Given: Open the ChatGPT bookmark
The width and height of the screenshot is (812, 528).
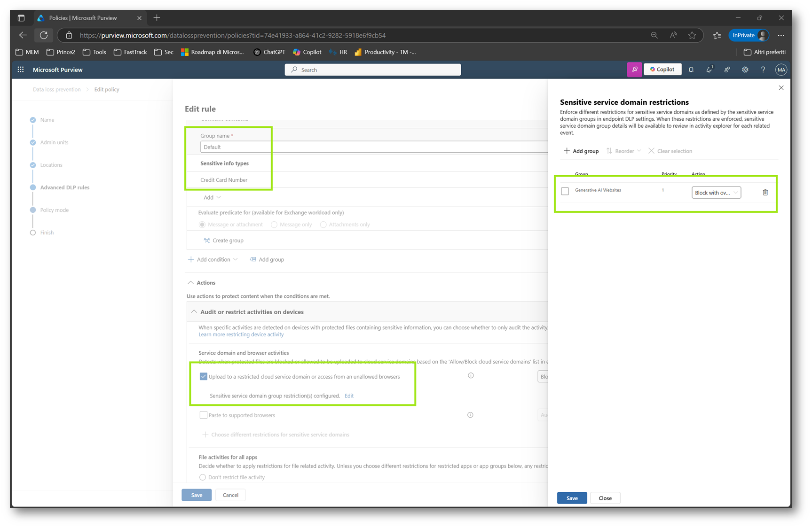Looking at the screenshot, I should pos(269,52).
